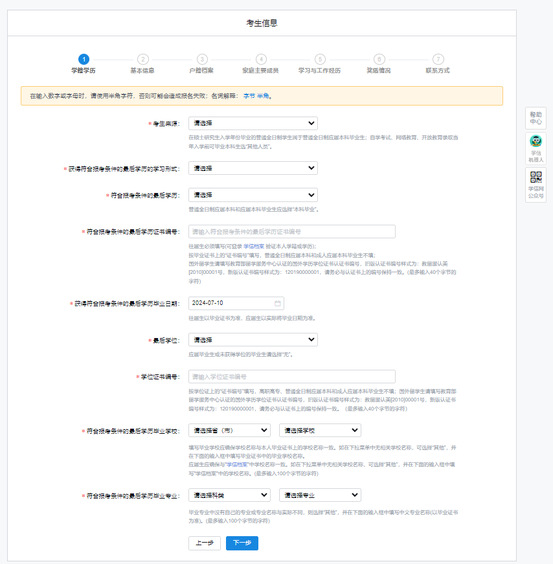This screenshot has width=553, height=564.
Task: Open the 请选择学校 school dropdown
Action: tap(320, 430)
